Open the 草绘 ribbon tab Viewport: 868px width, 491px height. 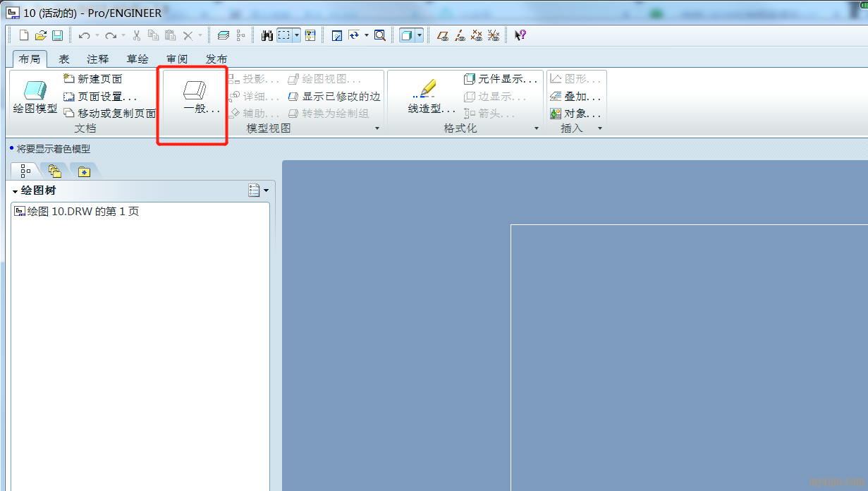coord(137,59)
